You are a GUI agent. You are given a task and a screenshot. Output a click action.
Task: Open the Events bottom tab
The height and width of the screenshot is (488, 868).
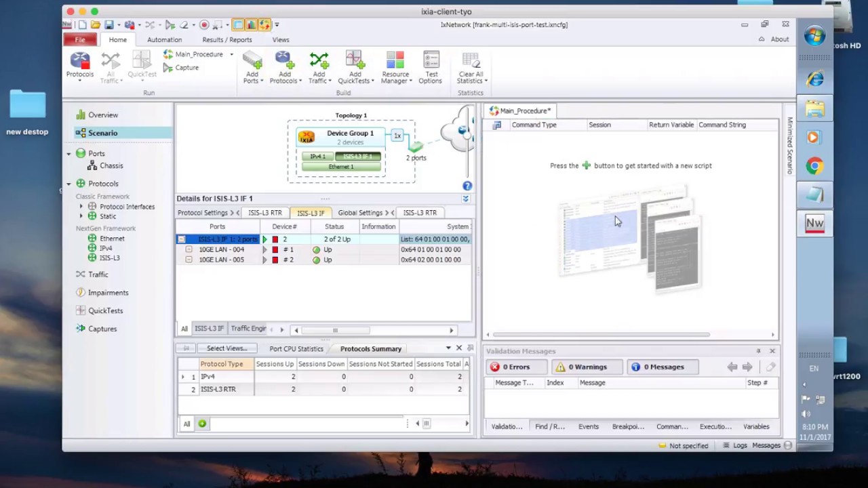pyautogui.click(x=589, y=426)
